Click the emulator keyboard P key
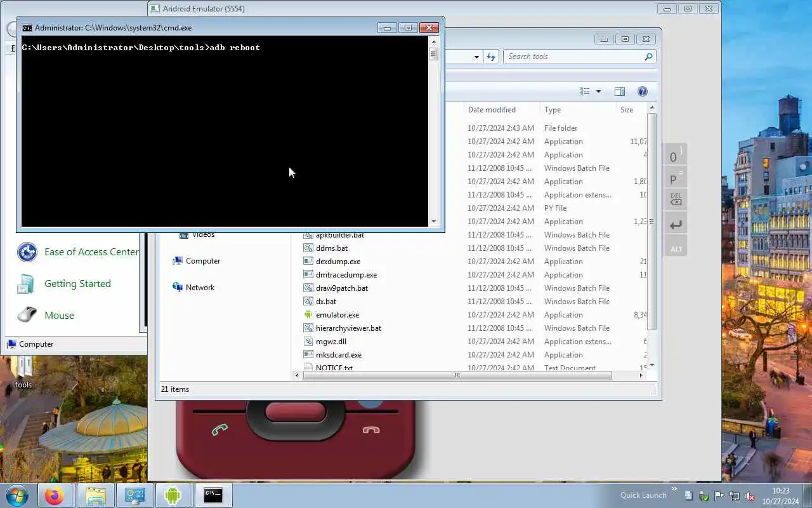This screenshot has width=812, height=508. (676, 178)
